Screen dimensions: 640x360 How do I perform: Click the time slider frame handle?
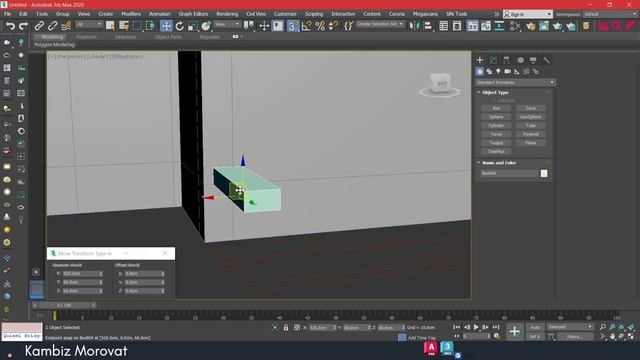(x=64, y=305)
